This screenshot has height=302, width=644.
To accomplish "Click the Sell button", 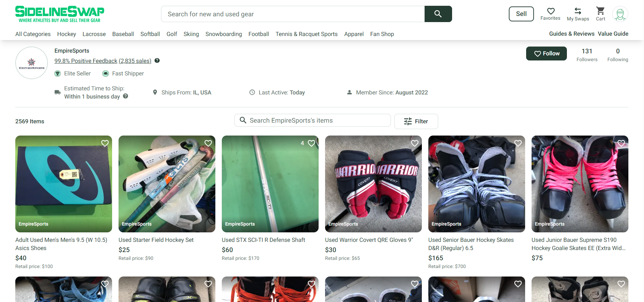I will (x=521, y=14).
